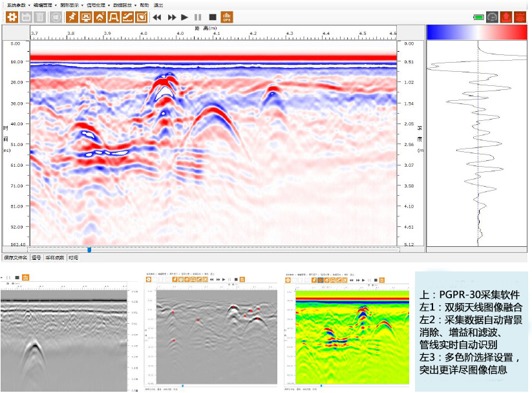Screen dimensions: 532x393
Task: Open the settings gear icon in toolbar
Action: pyautogui.click(x=12, y=17)
